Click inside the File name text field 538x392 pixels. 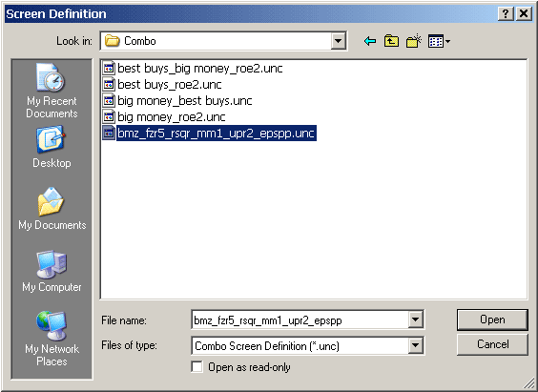pyautogui.click(x=300, y=320)
